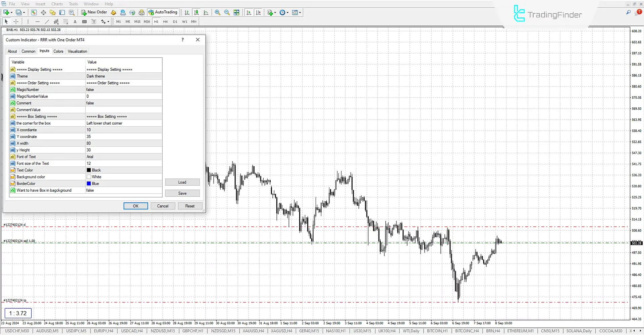Image resolution: width=644 pixels, height=335 pixels.
Task: Enable the AutoTrading feature
Action: point(163,12)
